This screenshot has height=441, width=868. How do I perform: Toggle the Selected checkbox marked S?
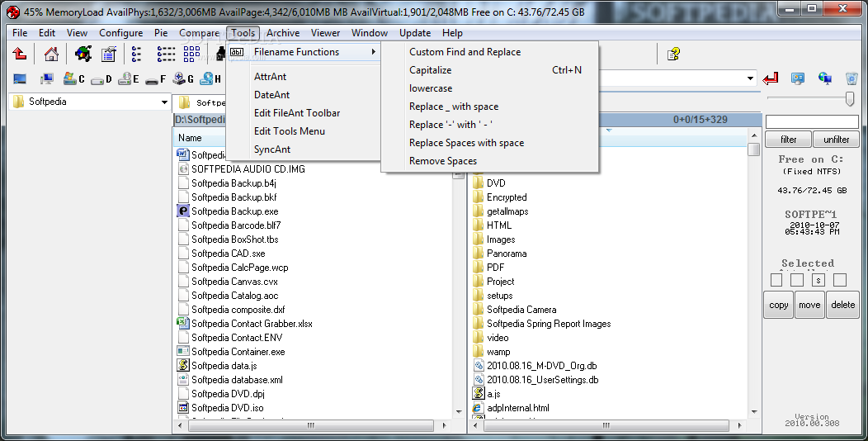click(818, 280)
